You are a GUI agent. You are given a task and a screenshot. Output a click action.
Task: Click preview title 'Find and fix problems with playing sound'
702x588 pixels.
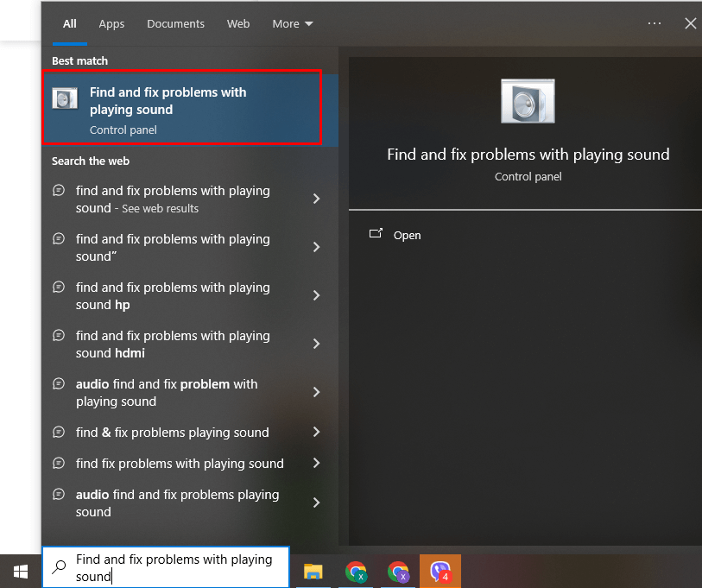coord(528,155)
